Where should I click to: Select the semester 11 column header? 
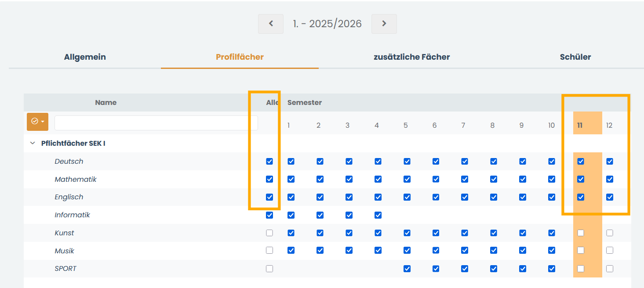point(580,126)
